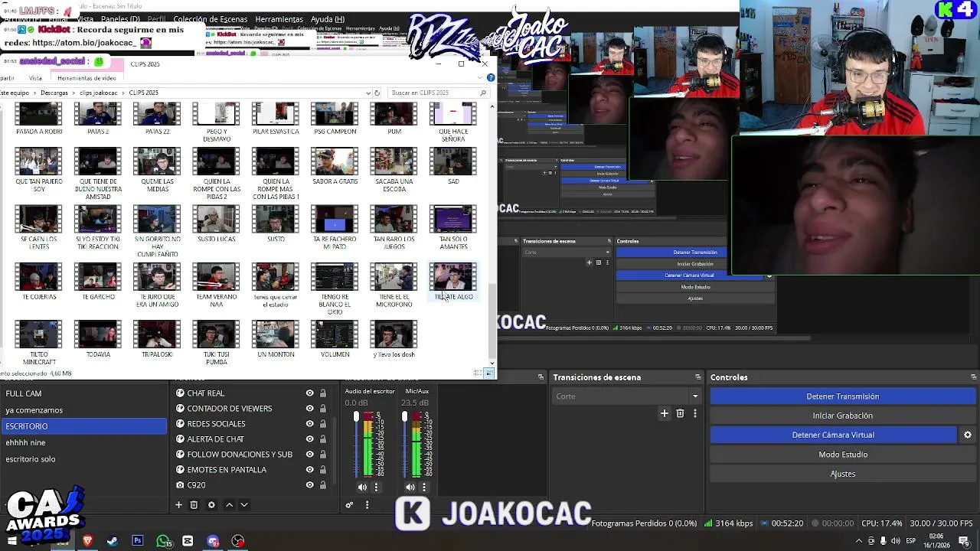980x551 pixels.
Task: Unlock the C920 source
Action: 323,485
